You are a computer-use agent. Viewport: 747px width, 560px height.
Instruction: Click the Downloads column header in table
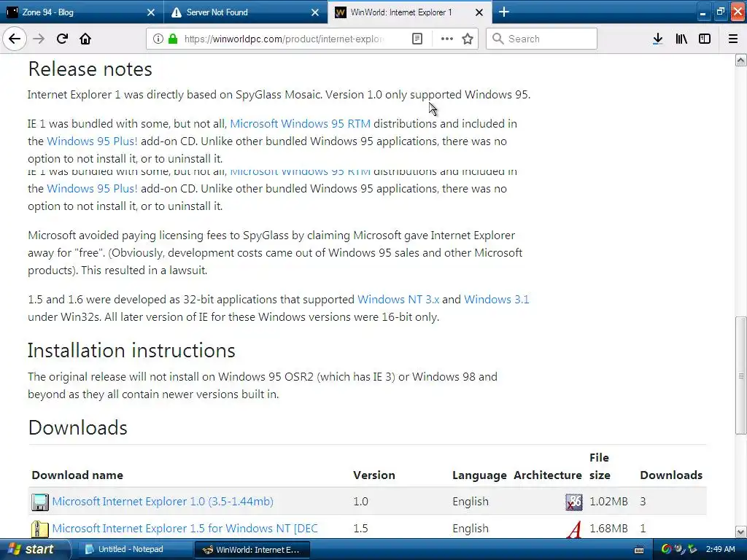pos(671,475)
